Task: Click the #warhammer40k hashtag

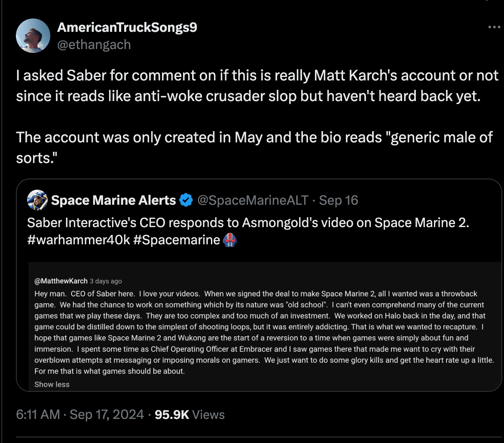Action: click(x=78, y=240)
